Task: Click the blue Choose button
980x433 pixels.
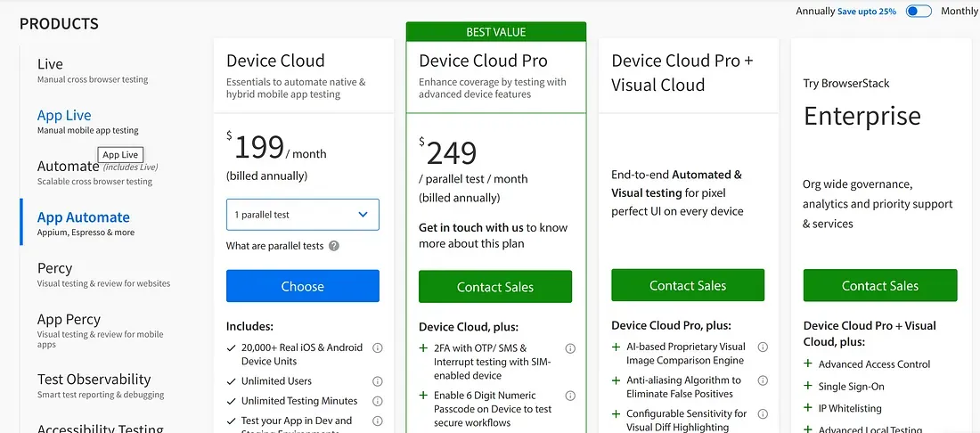Action: coord(303,286)
